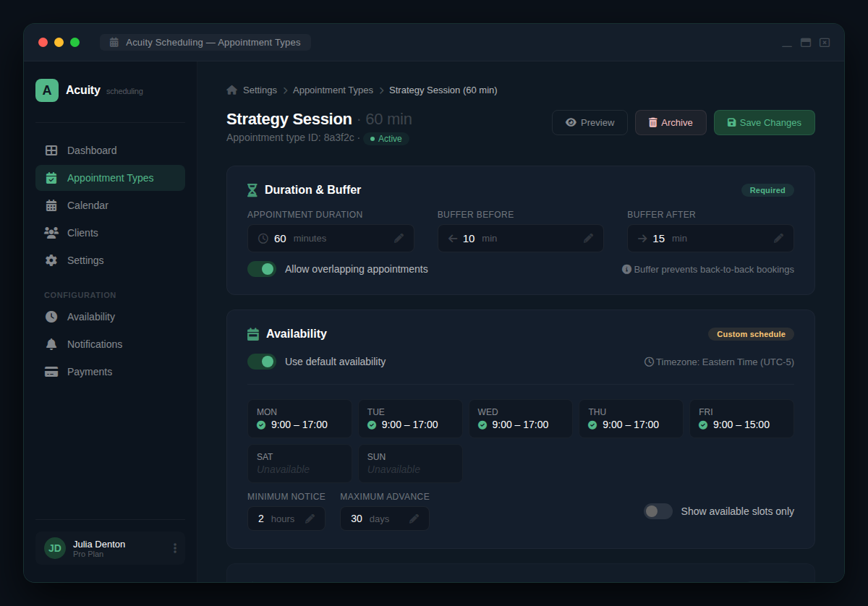Open Clients section in sidebar

(x=110, y=233)
